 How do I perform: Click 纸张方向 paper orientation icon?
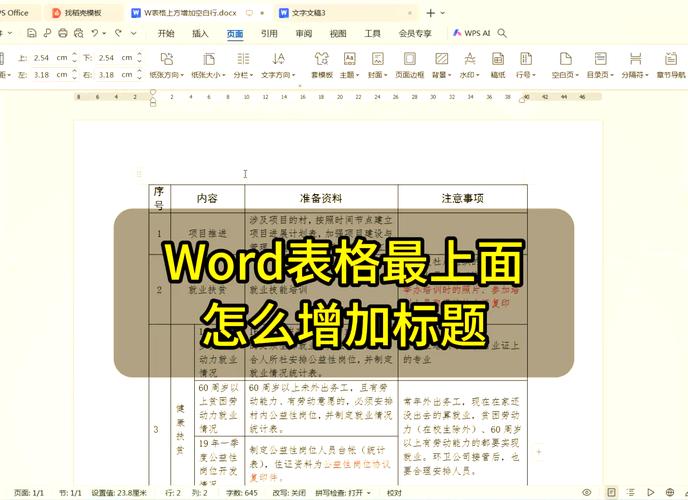[167, 59]
